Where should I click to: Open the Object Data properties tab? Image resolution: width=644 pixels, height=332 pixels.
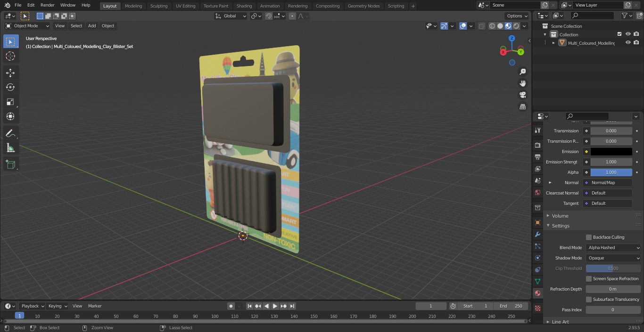pos(537,281)
